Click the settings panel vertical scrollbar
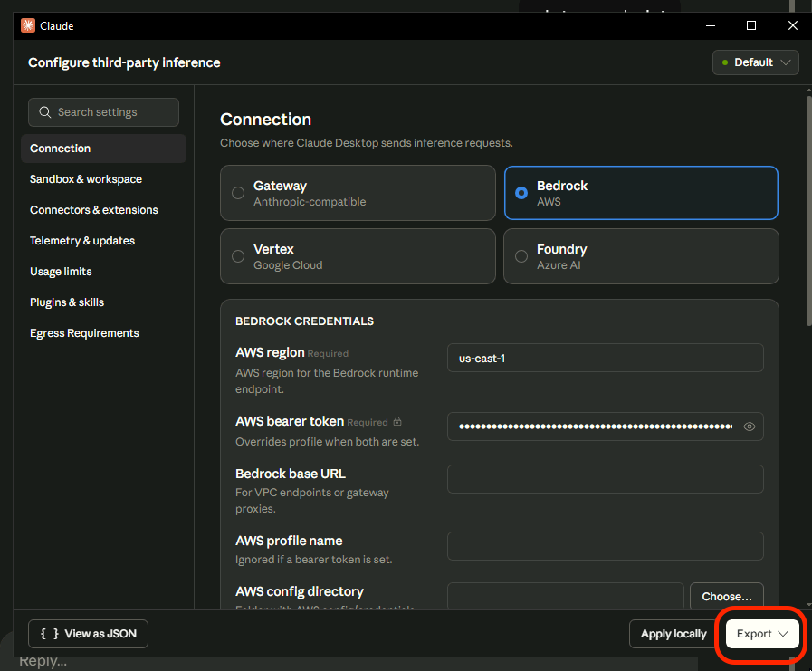Viewport: 812px width, 671px height. (x=808, y=210)
